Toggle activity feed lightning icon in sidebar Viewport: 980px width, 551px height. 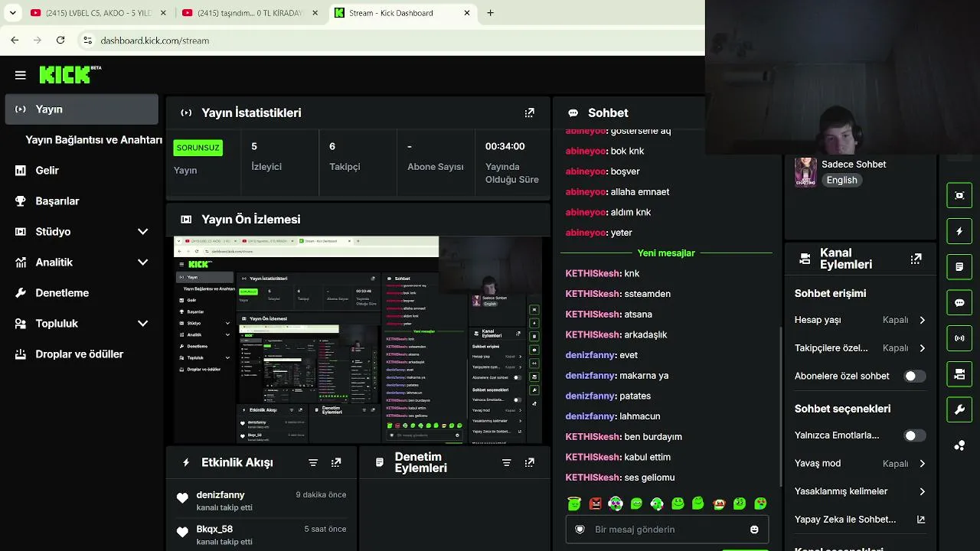tap(959, 231)
